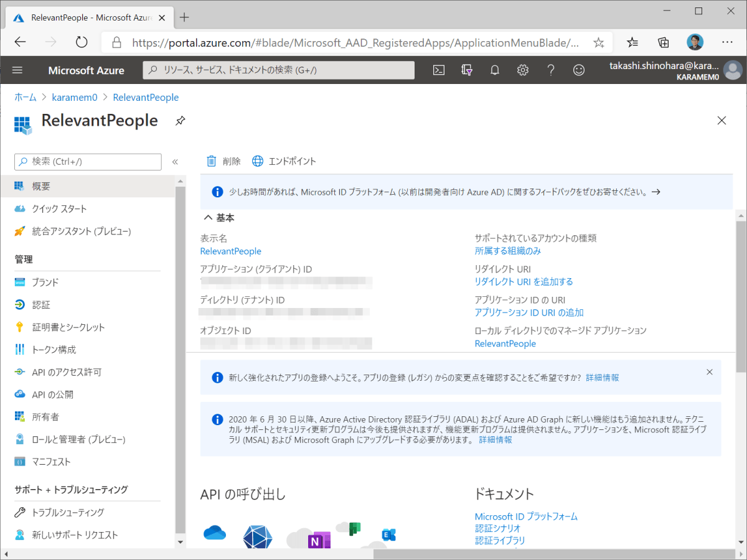Go to ホーム breadcrumb

click(26, 98)
